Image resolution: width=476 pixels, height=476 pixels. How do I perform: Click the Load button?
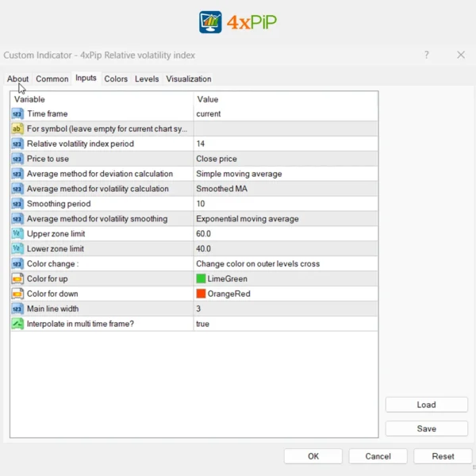[426, 405]
